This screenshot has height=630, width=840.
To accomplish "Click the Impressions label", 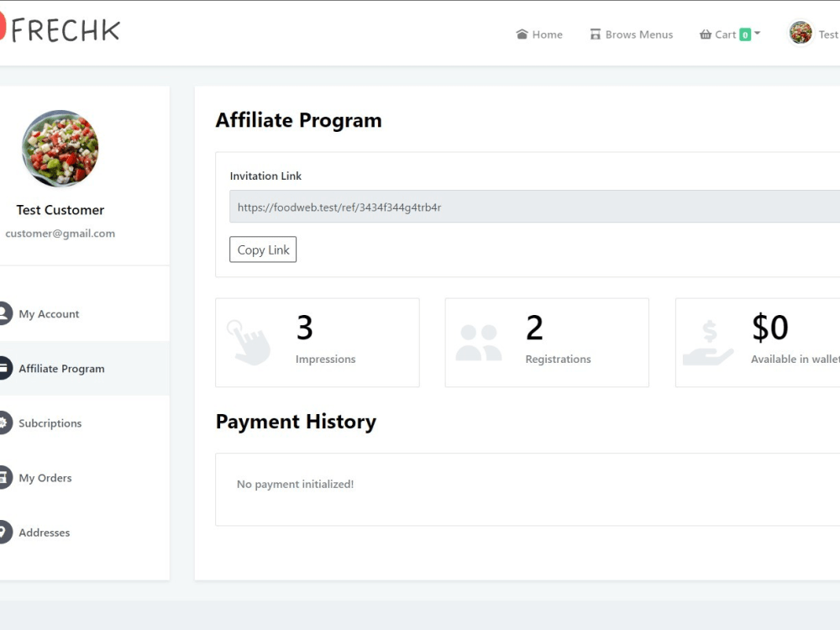I will click(x=326, y=359).
